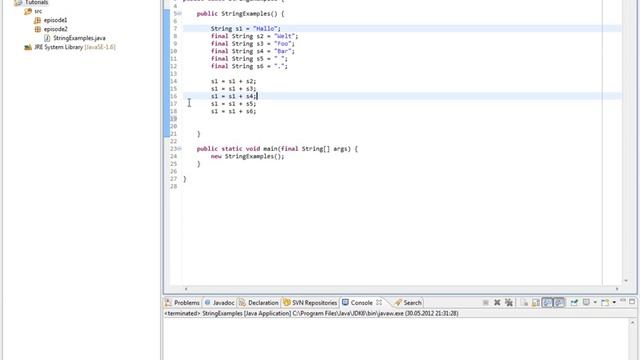Toggle Scroll Lock in Console toolbar
The image size is (640, 360).
(x=536, y=302)
